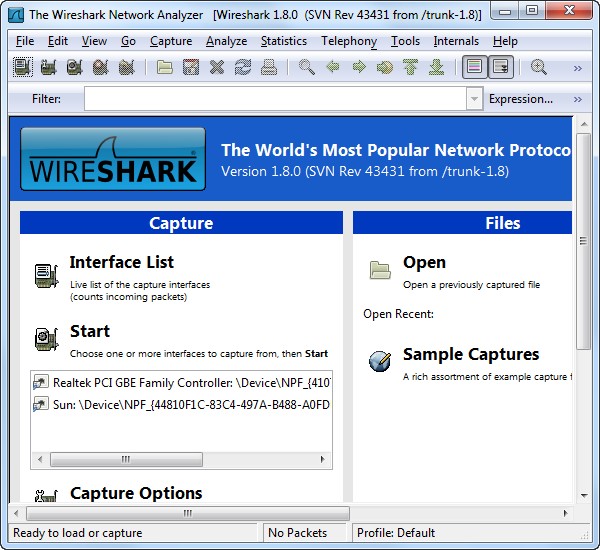This screenshot has width=600, height=550.
Task: Zoom in using the toolbar magnifier
Action: 538,67
